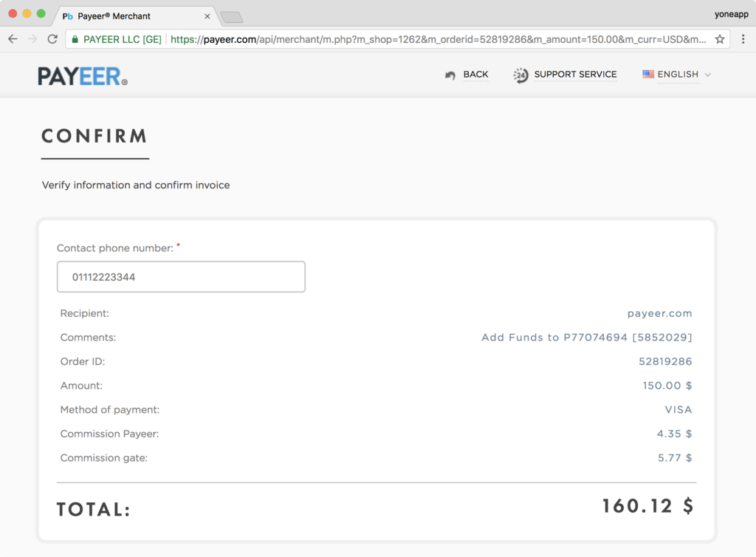Click the CONFIRM heading

(x=94, y=136)
